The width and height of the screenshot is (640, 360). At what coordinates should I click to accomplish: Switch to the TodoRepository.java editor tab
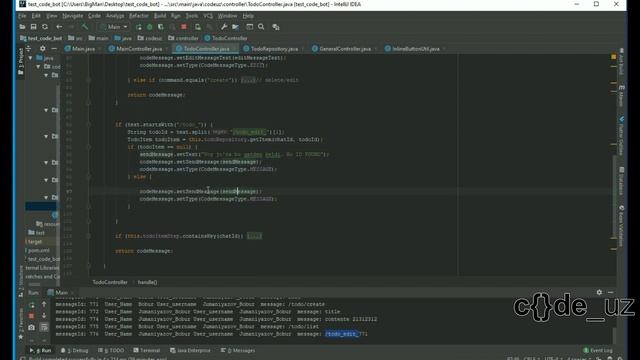tap(274, 49)
